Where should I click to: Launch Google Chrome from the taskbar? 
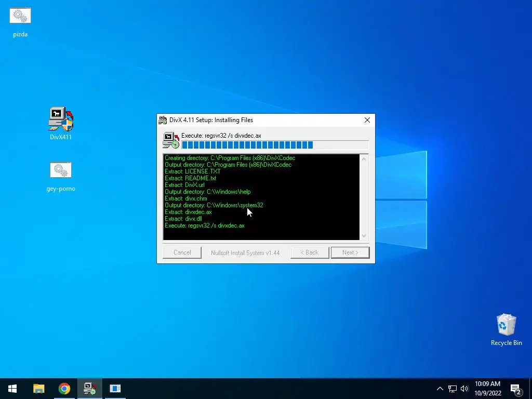pyautogui.click(x=64, y=389)
